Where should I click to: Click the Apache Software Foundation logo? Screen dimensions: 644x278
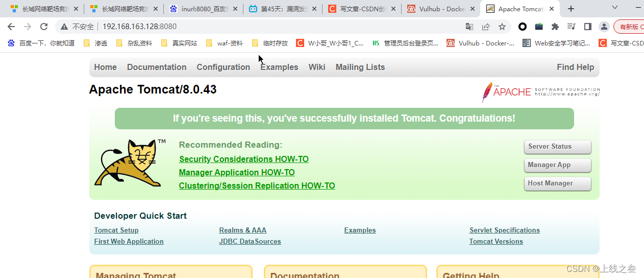coord(540,92)
